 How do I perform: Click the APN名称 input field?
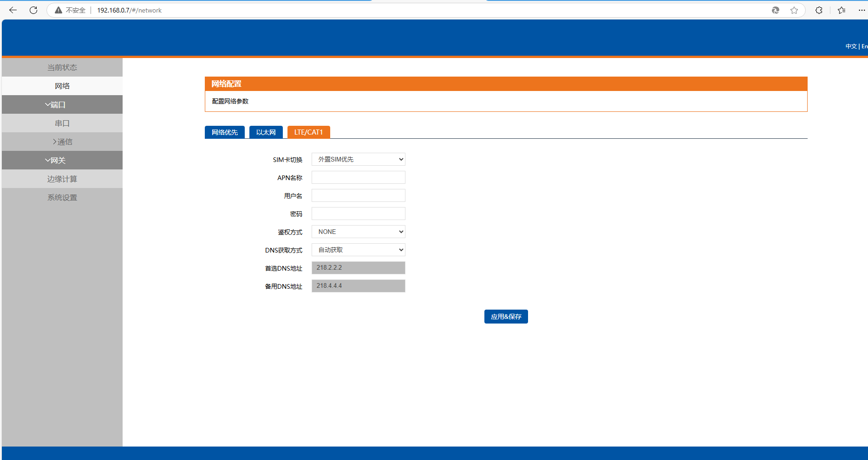pos(359,177)
